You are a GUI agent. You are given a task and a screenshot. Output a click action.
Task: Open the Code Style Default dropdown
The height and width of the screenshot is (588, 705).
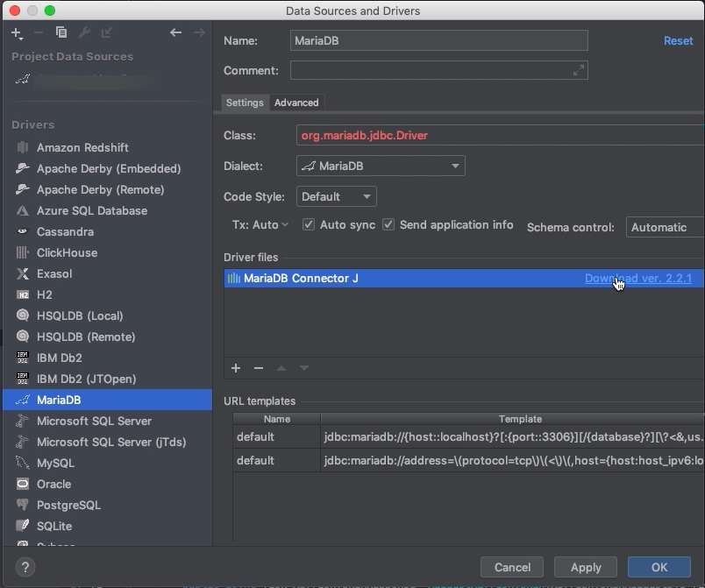(x=337, y=196)
